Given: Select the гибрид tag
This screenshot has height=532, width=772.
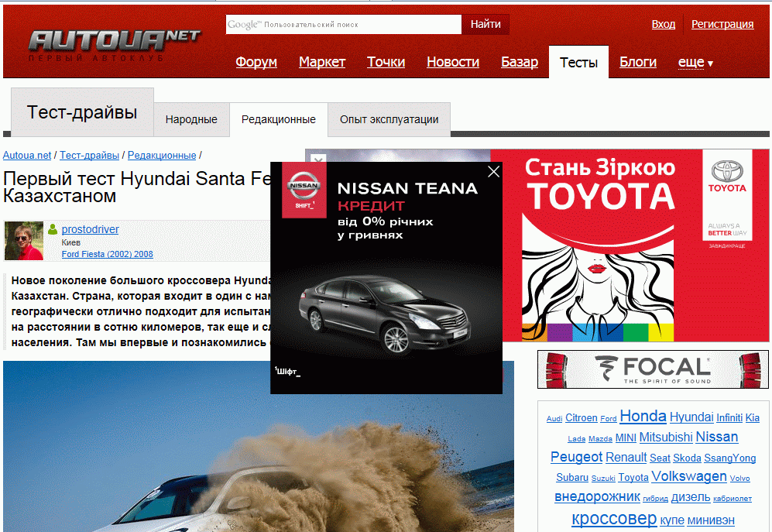Looking at the screenshot, I should click(x=655, y=499).
